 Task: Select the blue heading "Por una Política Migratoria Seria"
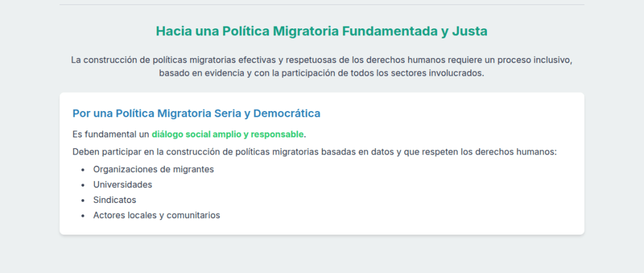[x=196, y=113]
